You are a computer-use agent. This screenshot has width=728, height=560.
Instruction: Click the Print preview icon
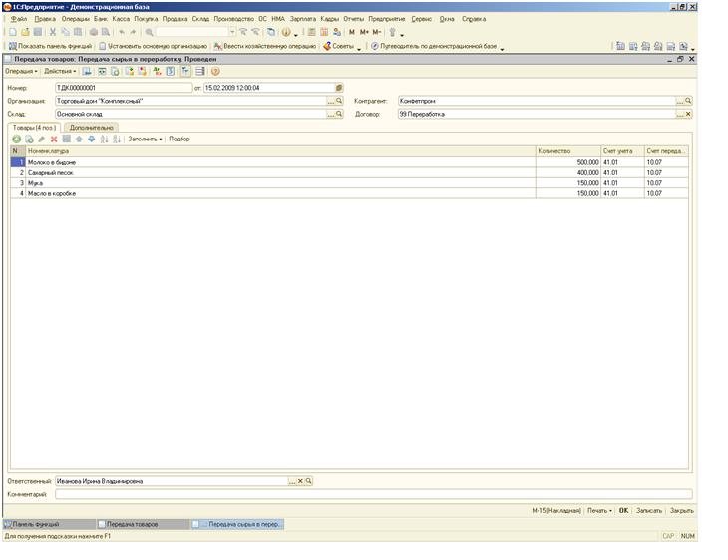(106, 32)
